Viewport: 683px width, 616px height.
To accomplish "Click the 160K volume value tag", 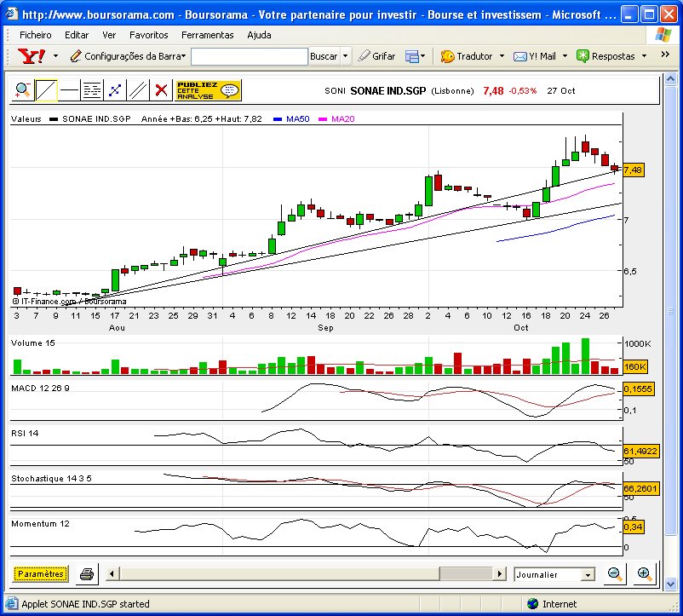I will pos(635,367).
